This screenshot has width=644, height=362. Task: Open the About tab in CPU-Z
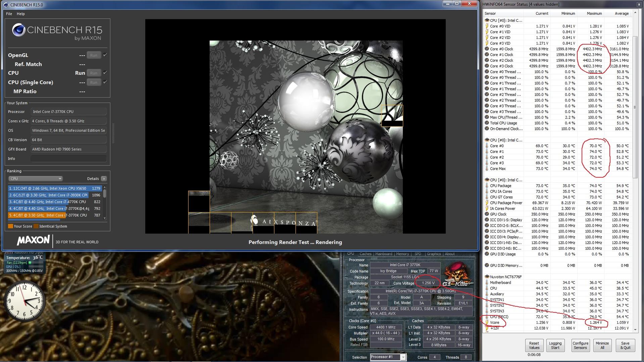click(450, 254)
